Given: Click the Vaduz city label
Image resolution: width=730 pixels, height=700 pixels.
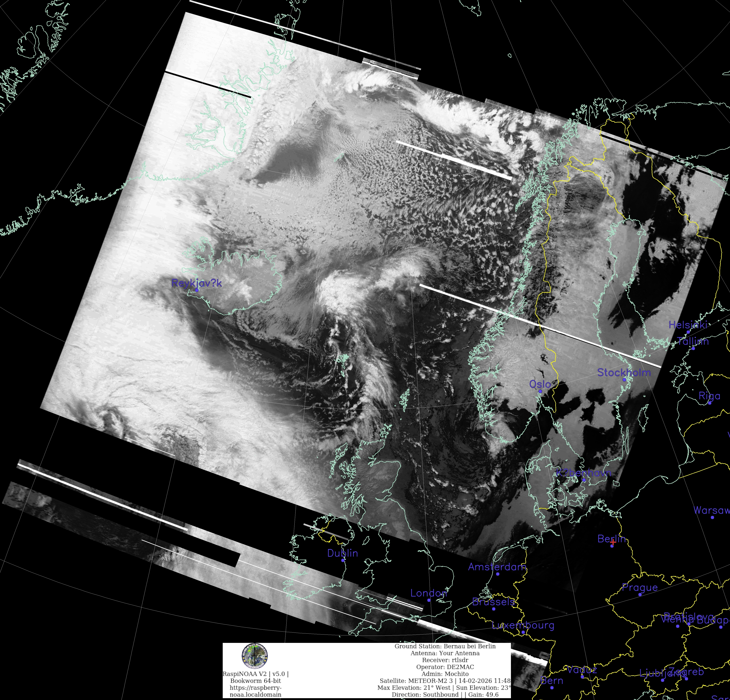Looking at the screenshot, I should [582, 670].
